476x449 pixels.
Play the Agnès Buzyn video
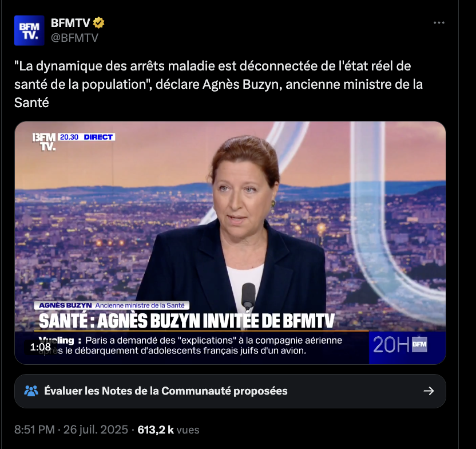230,242
